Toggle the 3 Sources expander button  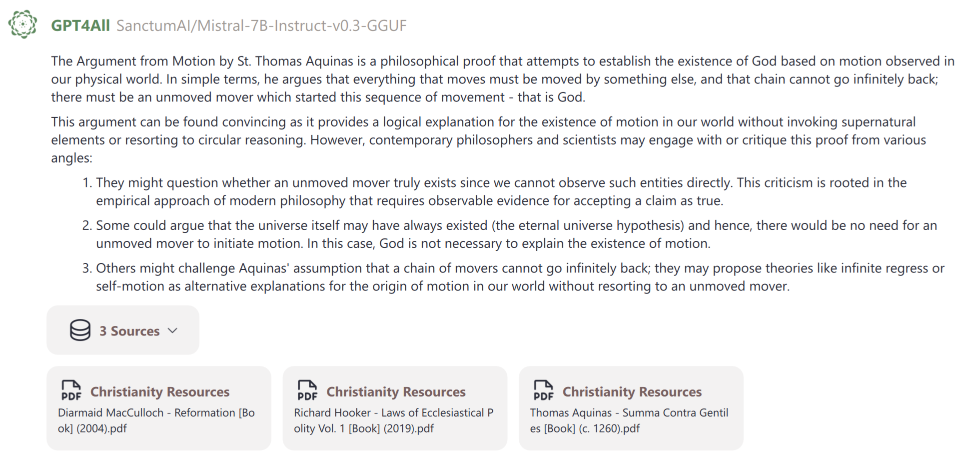coord(123,330)
